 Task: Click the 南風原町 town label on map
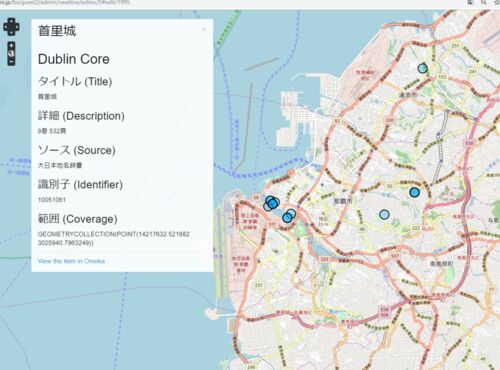tap(441, 263)
